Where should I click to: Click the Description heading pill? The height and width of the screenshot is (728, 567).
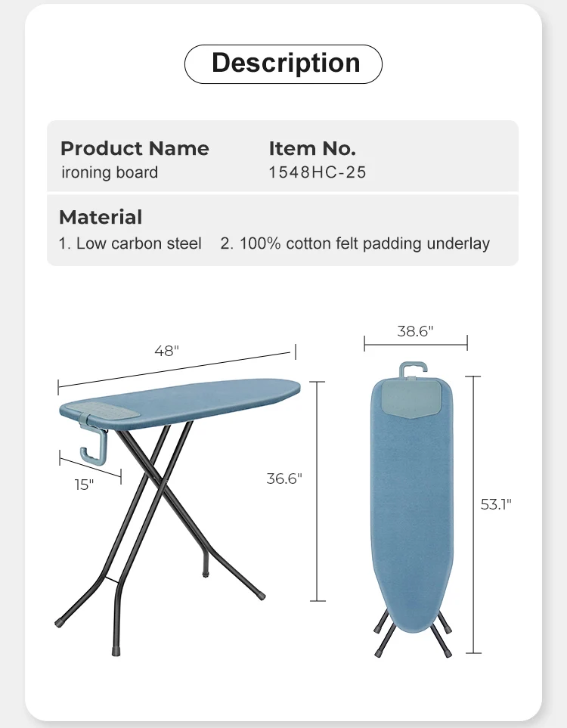283,64
